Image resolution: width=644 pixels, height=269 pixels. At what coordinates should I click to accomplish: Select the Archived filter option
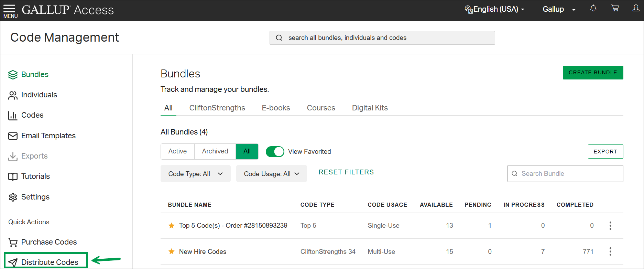(215, 151)
